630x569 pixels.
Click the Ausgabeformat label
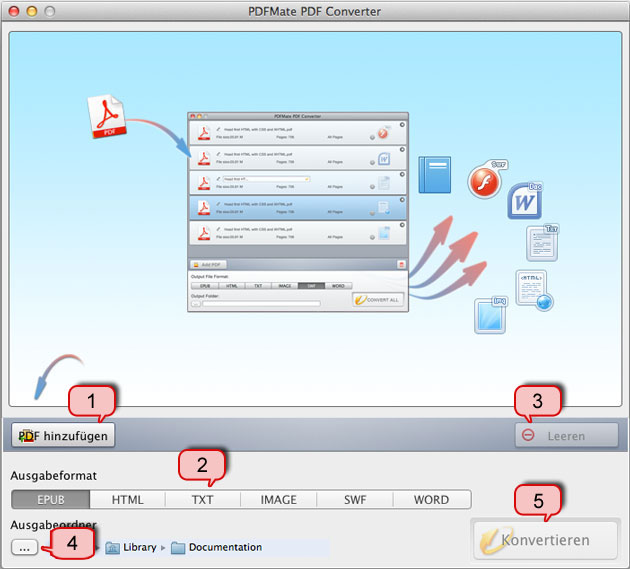(x=54, y=476)
